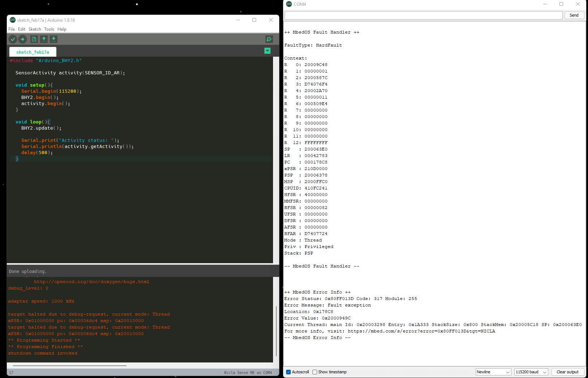Click 'PC : 000178C8' register line
The width and height of the screenshot is (588, 378).
pos(306,162)
